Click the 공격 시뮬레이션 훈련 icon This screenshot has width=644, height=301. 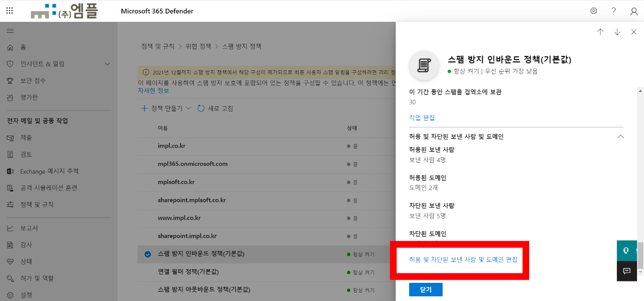click(10, 188)
